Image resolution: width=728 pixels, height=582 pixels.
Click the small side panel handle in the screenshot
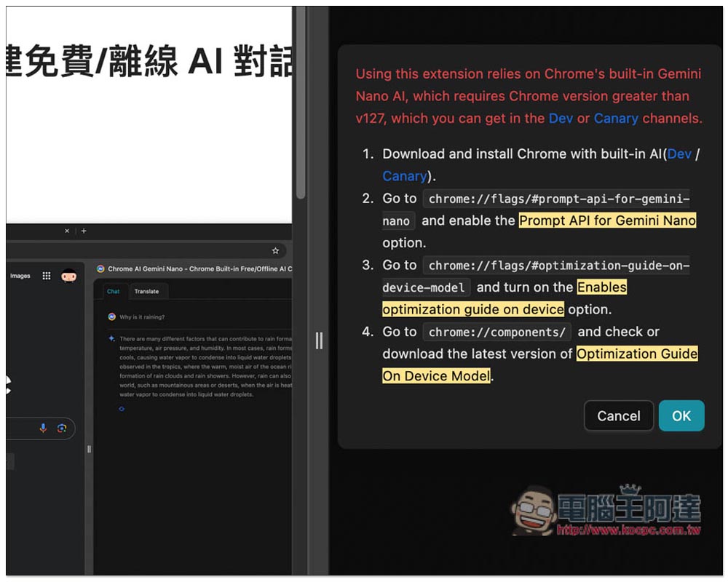pyautogui.click(x=89, y=450)
